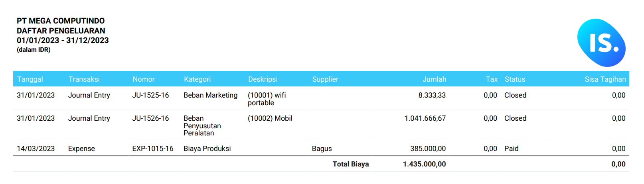
Task: Select the Tanggal column header
Action: 30,79
